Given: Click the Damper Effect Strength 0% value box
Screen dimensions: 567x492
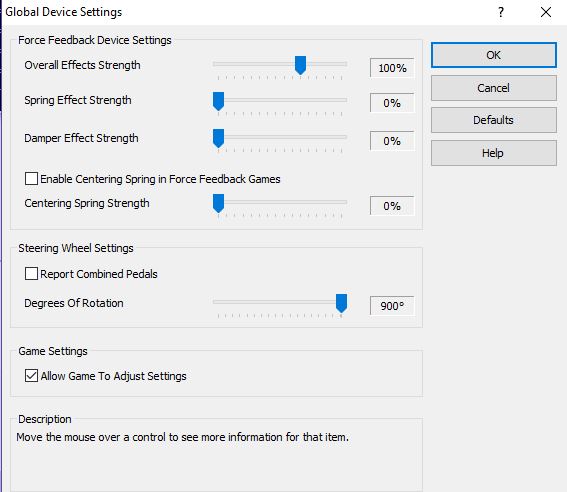Looking at the screenshot, I should click(x=392, y=141).
